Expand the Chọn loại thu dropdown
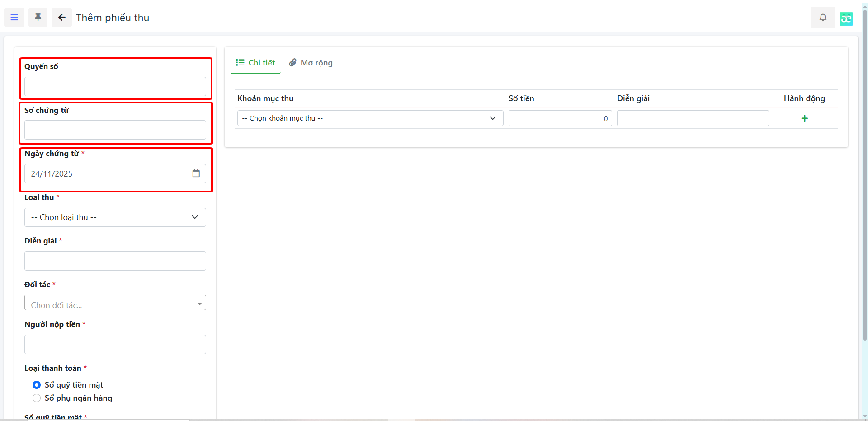This screenshot has height=421, width=868. (x=115, y=217)
